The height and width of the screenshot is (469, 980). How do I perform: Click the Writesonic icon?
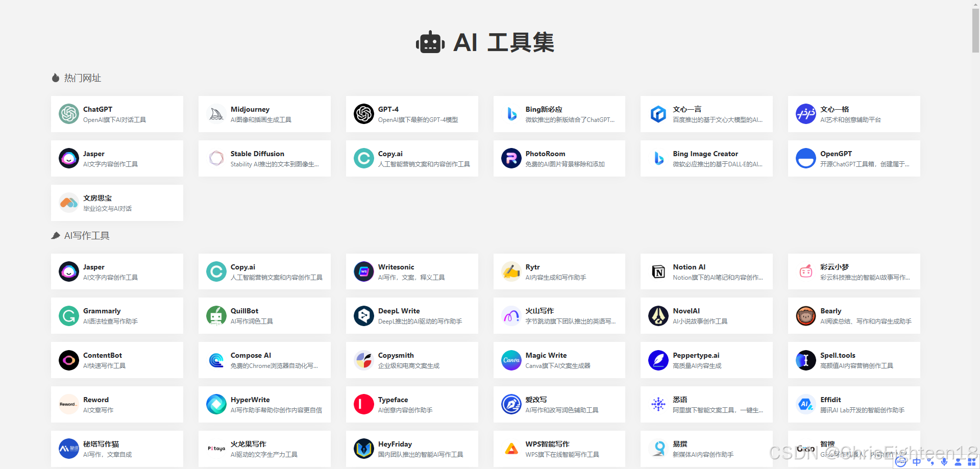click(363, 271)
